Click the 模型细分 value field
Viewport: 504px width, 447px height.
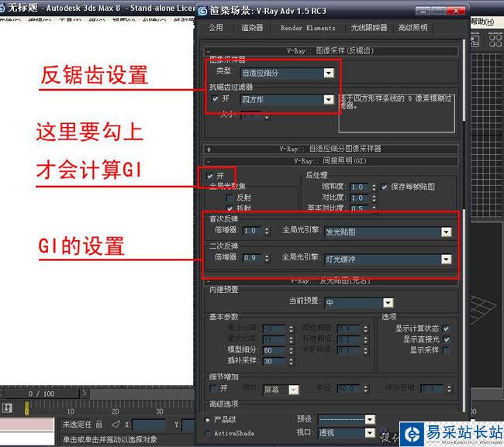point(274,350)
